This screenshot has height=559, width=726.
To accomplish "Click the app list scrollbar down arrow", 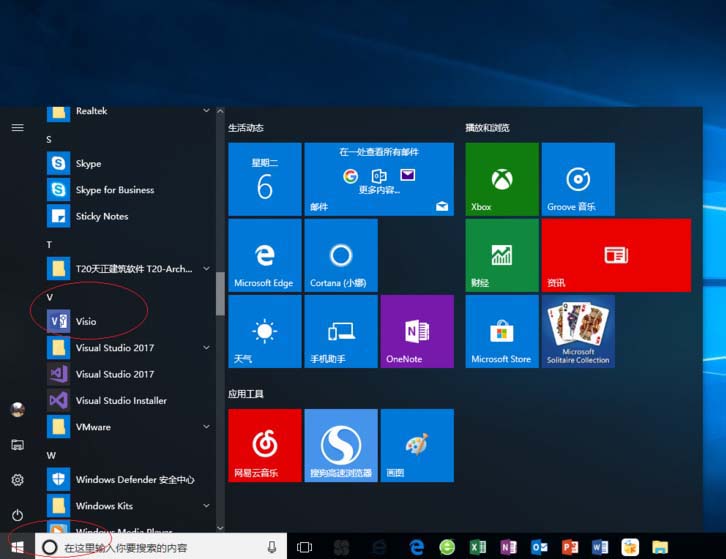I will coord(220,528).
